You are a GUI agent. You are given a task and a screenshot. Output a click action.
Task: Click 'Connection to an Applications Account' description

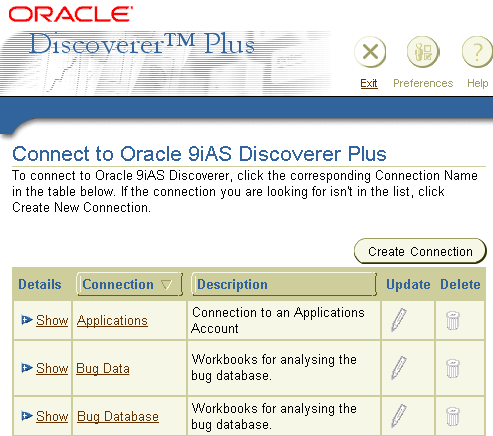[278, 320]
